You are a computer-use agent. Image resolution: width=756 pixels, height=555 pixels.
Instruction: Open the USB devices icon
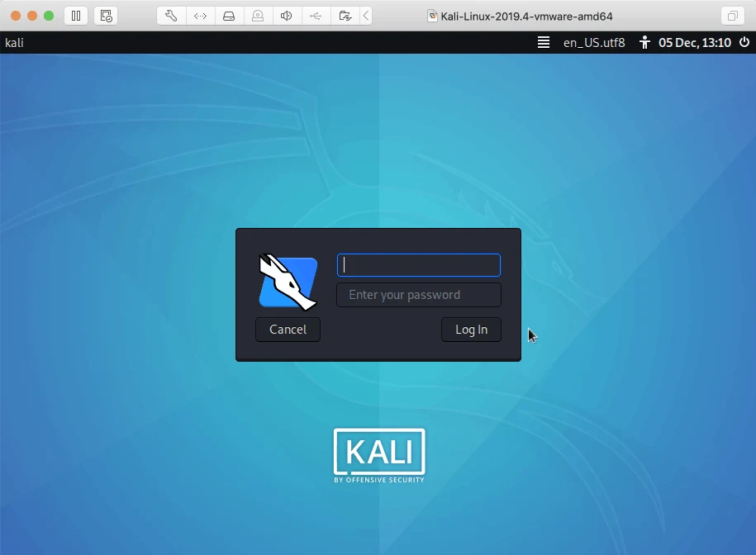[316, 16]
